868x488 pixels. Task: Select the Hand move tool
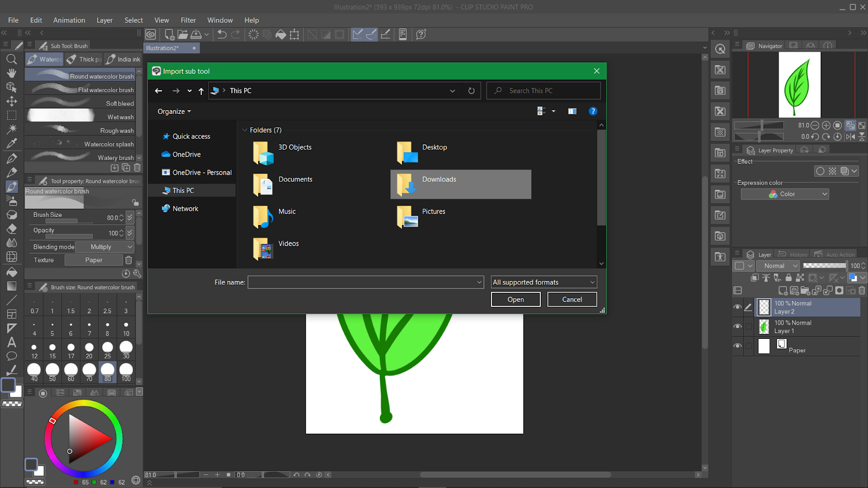[11, 73]
